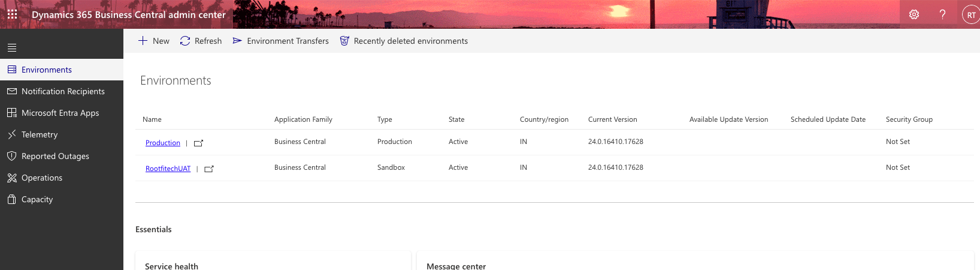This screenshot has width=980, height=270.
Task: Open Notification Recipients page
Action: (62, 91)
